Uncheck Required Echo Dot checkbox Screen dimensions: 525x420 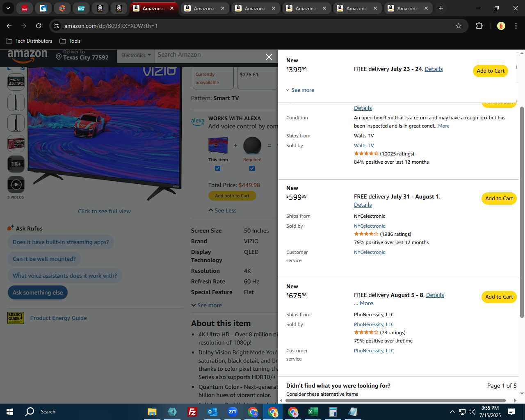(252, 168)
